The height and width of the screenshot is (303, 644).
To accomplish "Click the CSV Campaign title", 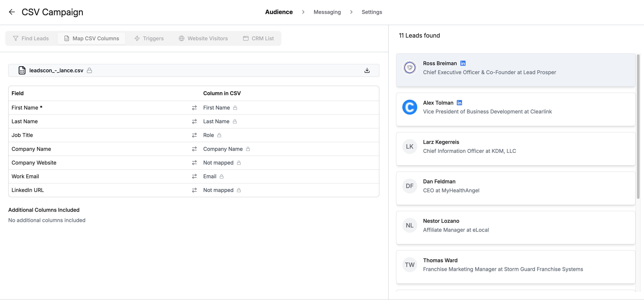I will 52,12.
